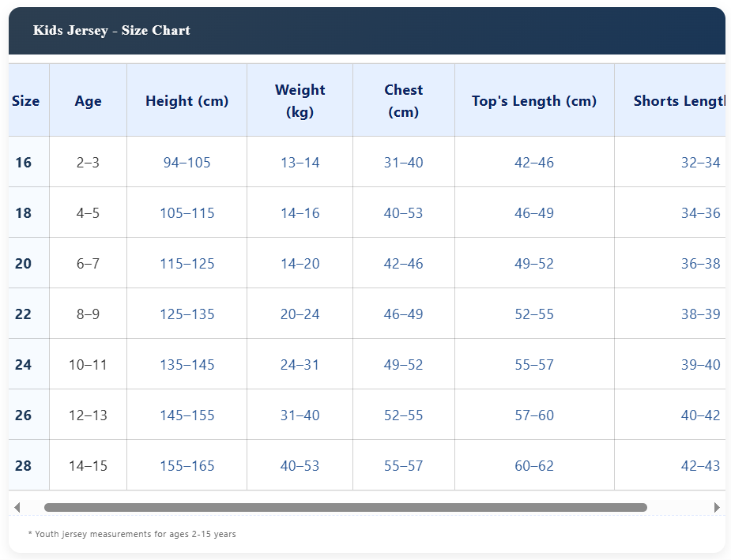Select the "Age" column header
Screen dimensions: 731x560
88,101
